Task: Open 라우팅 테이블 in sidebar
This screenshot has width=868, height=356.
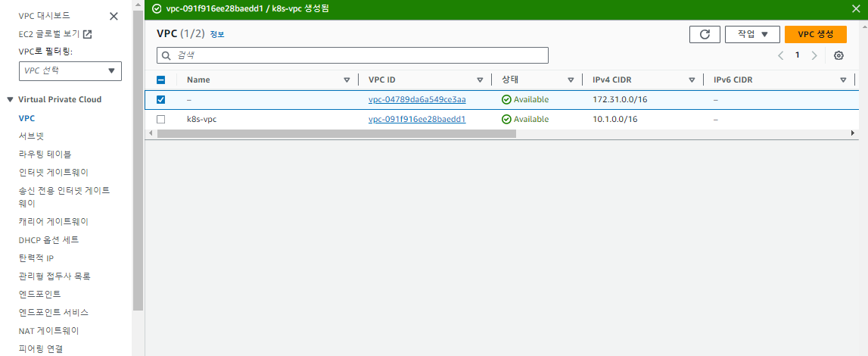Action: click(45, 154)
